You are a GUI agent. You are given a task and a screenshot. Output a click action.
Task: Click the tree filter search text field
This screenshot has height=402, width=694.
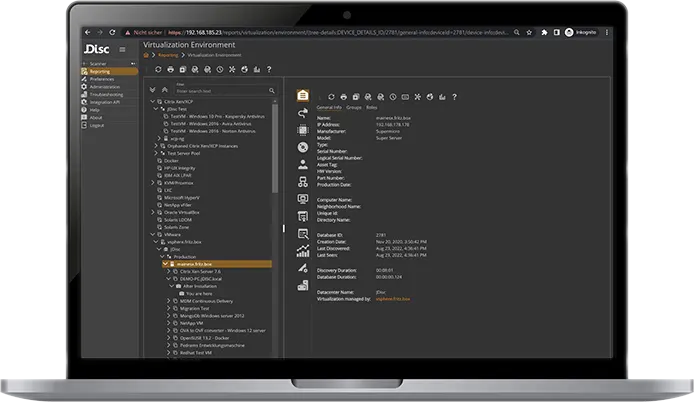coord(200,90)
